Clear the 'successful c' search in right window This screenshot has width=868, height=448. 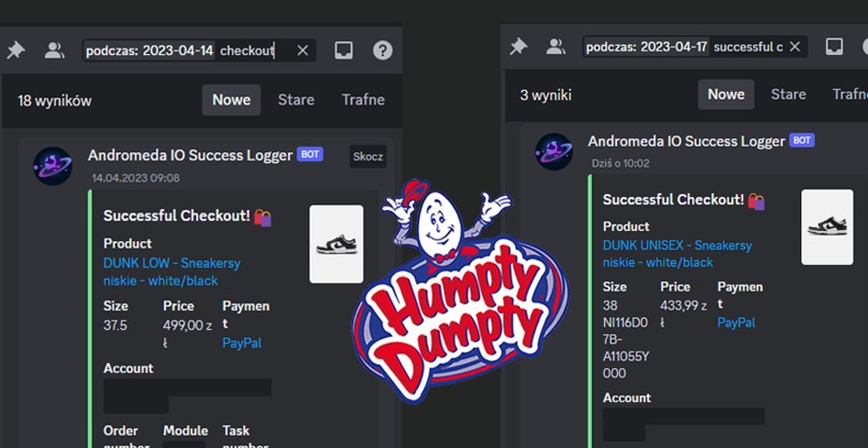795,47
